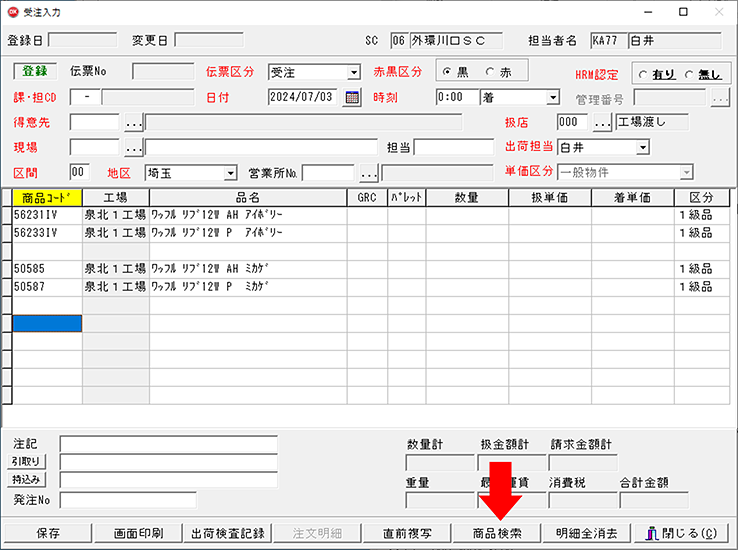738x550 pixels.
Task: Click 明細全消去 button
Action: click(586, 533)
